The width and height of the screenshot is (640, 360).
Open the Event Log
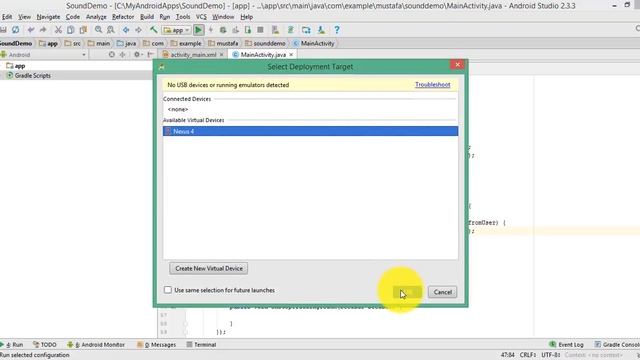(567, 344)
